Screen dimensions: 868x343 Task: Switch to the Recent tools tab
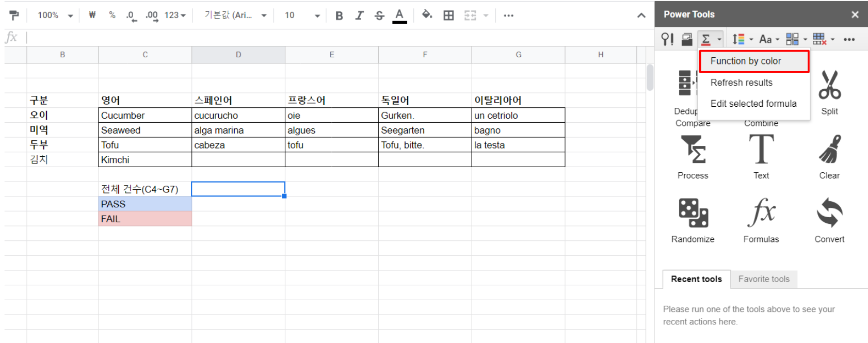click(x=696, y=279)
